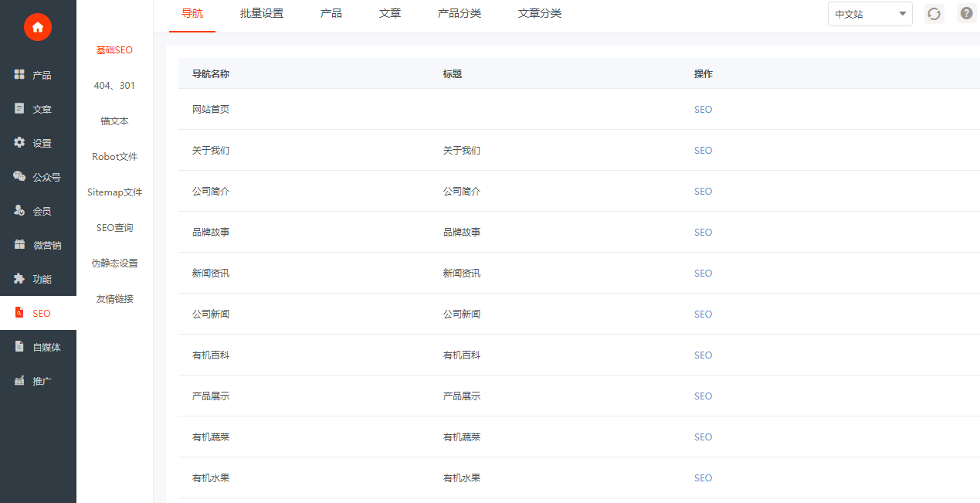This screenshot has width=980, height=503.
Task: Click the 功能 puzzle piece icon
Action: tap(19, 278)
